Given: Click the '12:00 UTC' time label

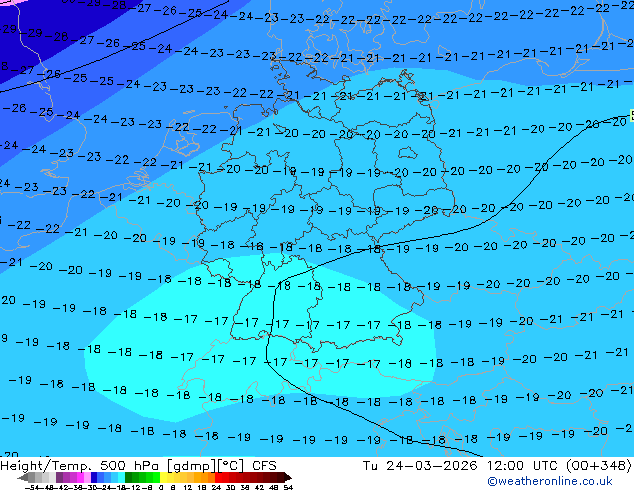Looking at the screenshot, I should (524, 466).
